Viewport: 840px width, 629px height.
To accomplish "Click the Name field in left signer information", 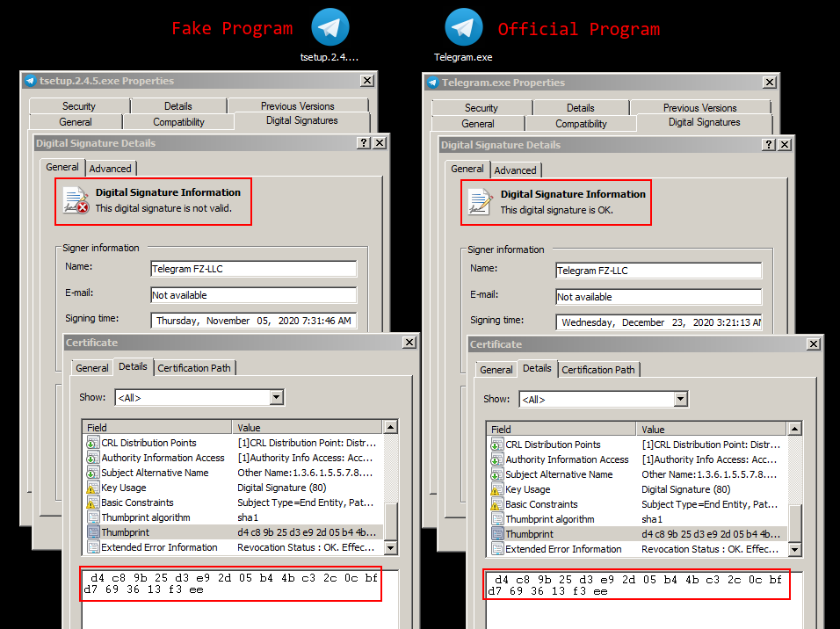I will click(253, 269).
